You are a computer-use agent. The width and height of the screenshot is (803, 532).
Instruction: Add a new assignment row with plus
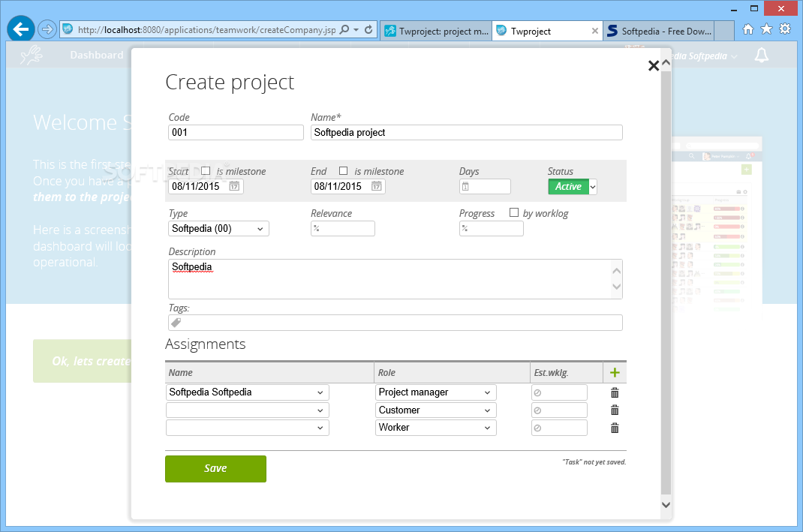click(x=615, y=373)
